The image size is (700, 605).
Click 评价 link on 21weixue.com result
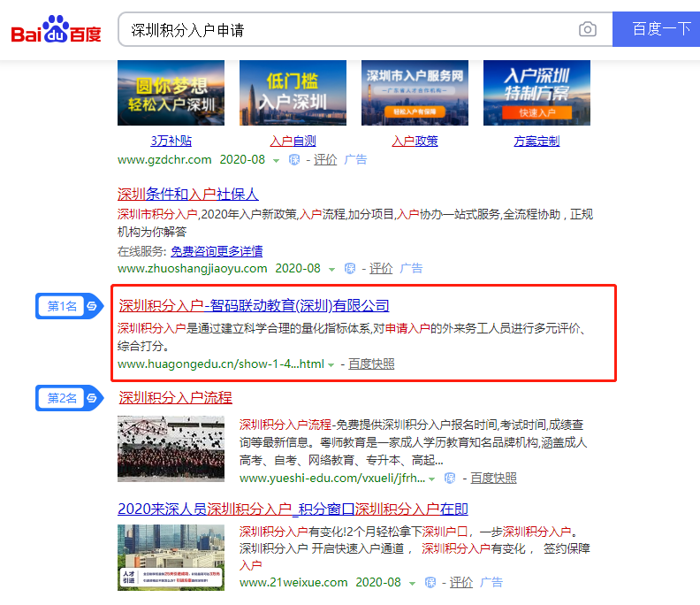click(x=461, y=582)
